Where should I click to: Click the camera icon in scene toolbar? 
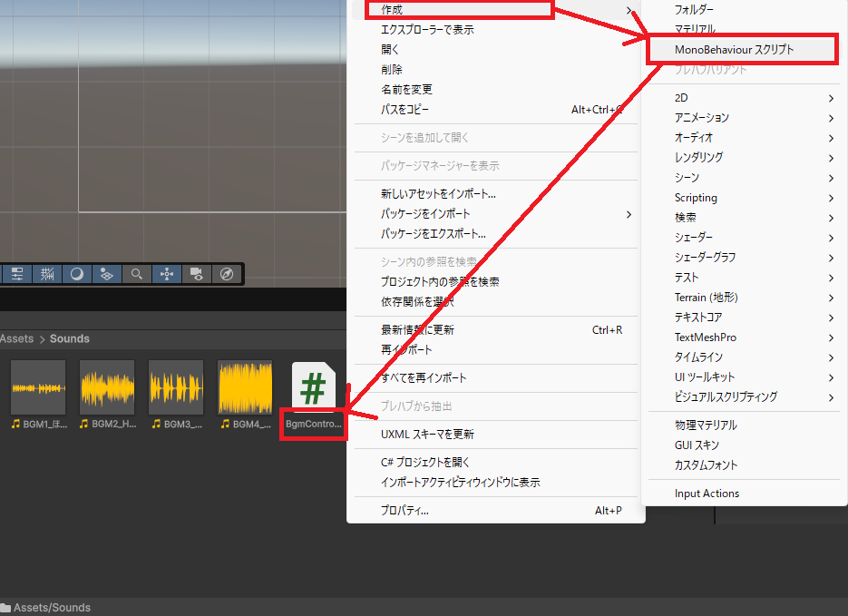coord(196,273)
